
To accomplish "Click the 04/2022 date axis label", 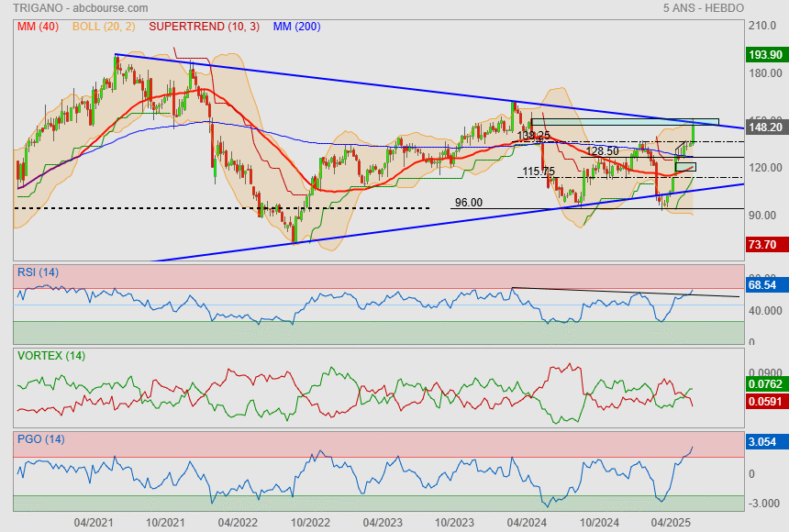I will [x=238, y=523].
